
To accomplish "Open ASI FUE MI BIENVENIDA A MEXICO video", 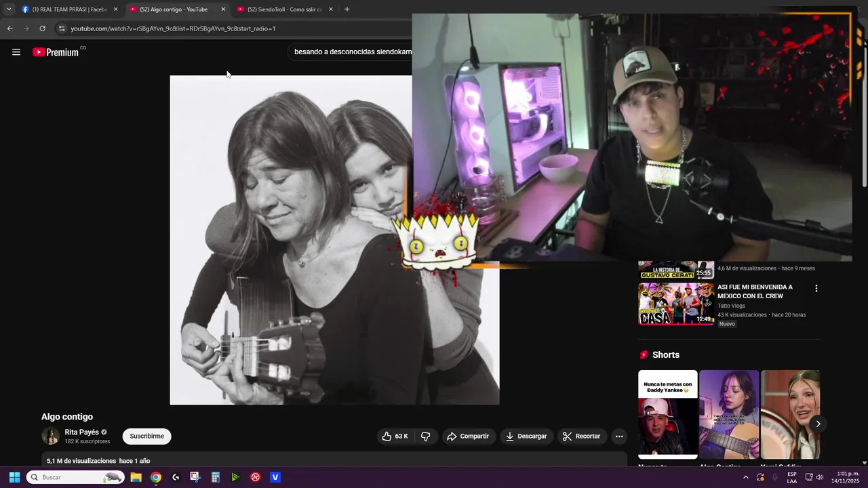I will (755, 291).
